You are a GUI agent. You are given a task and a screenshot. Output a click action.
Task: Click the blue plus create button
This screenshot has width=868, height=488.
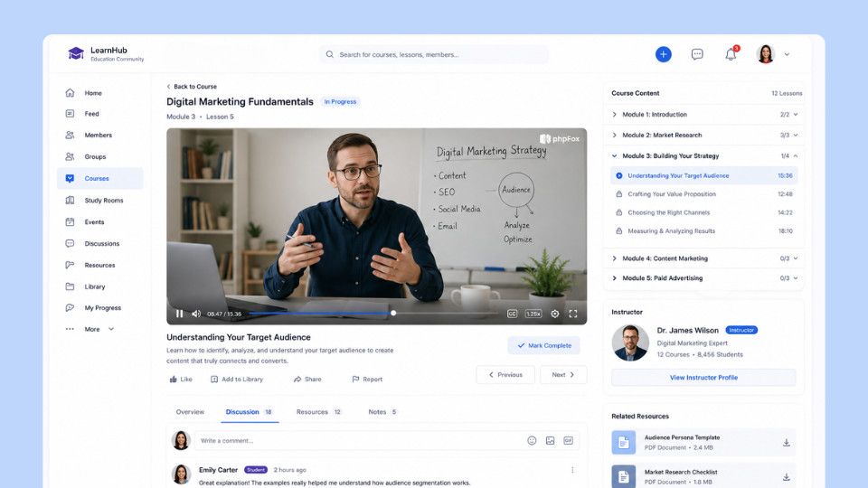663,54
